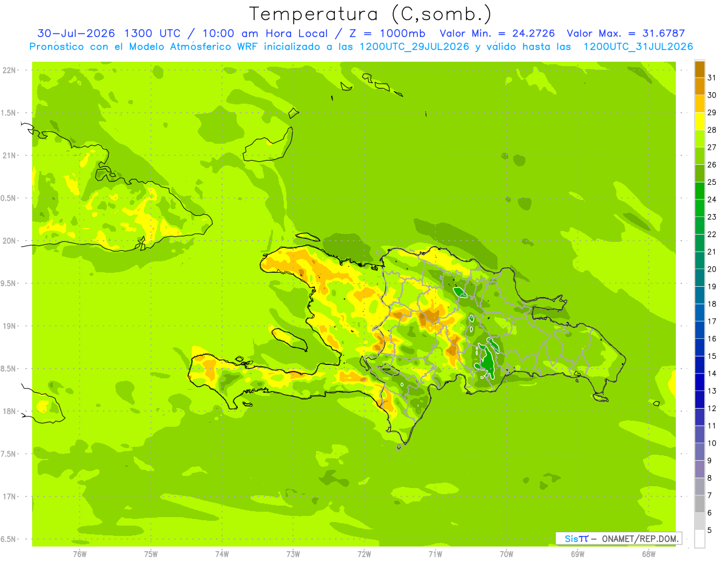Click the latitude label "7.5N"

tap(8, 454)
